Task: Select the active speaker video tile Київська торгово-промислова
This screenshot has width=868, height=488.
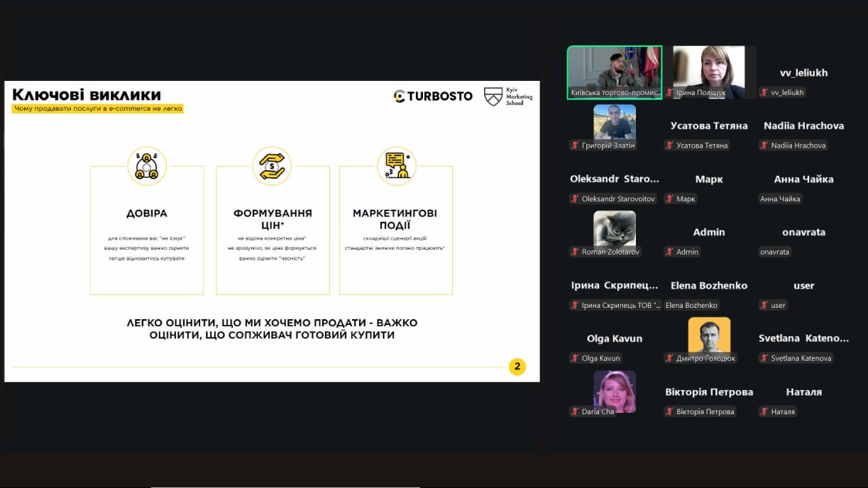Action: coord(615,72)
